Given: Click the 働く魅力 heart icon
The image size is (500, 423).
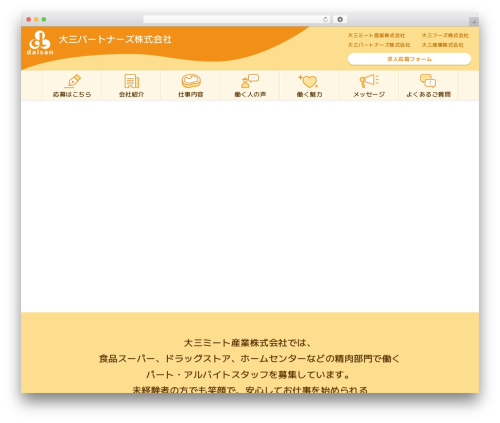Looking at the screenshot, I should tap(308, 81).
